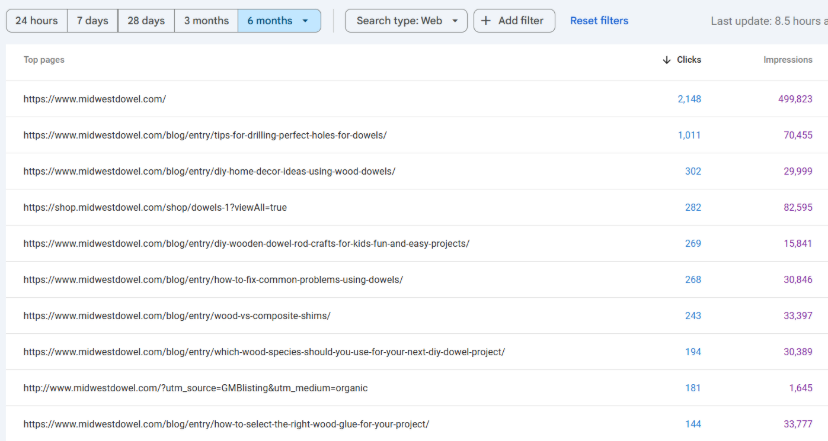This screenshot has height=441, width=828.
Task: Click the plus icon in Add filter
Action: pos(486,21)
